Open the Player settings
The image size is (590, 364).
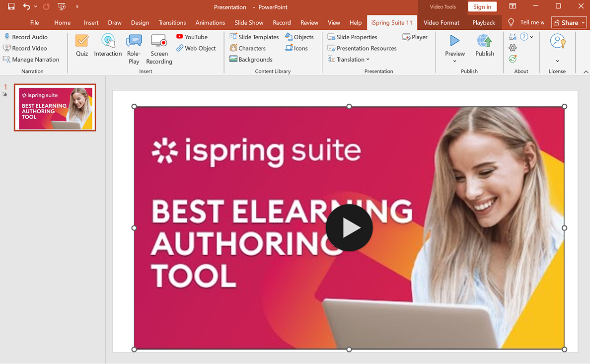click(415, 36)
